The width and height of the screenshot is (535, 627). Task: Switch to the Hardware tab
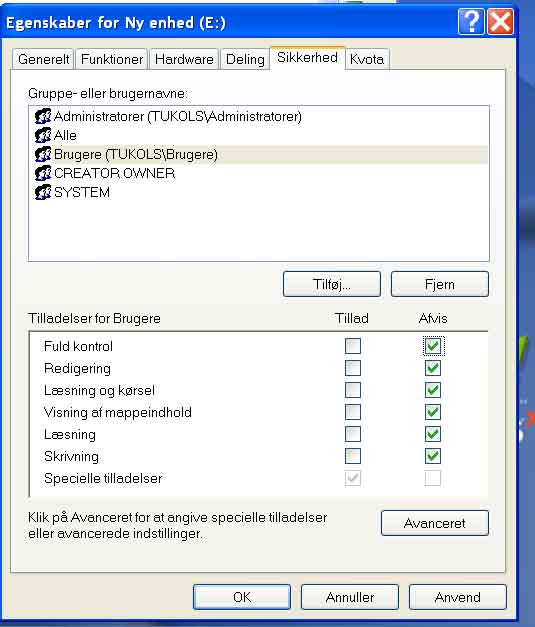click(184, 59)
